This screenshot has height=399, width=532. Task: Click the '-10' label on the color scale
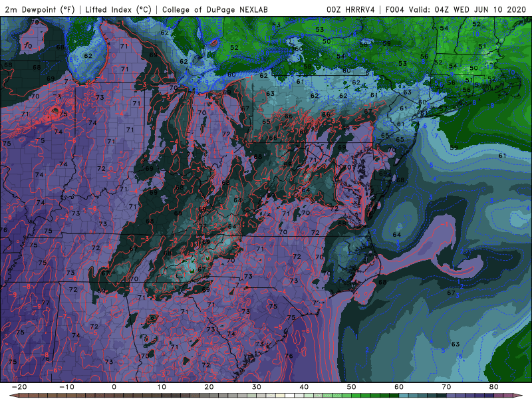point(66,387)
